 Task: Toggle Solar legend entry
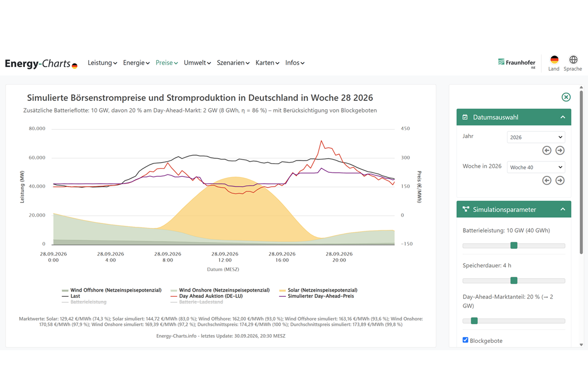coord(318,290)
